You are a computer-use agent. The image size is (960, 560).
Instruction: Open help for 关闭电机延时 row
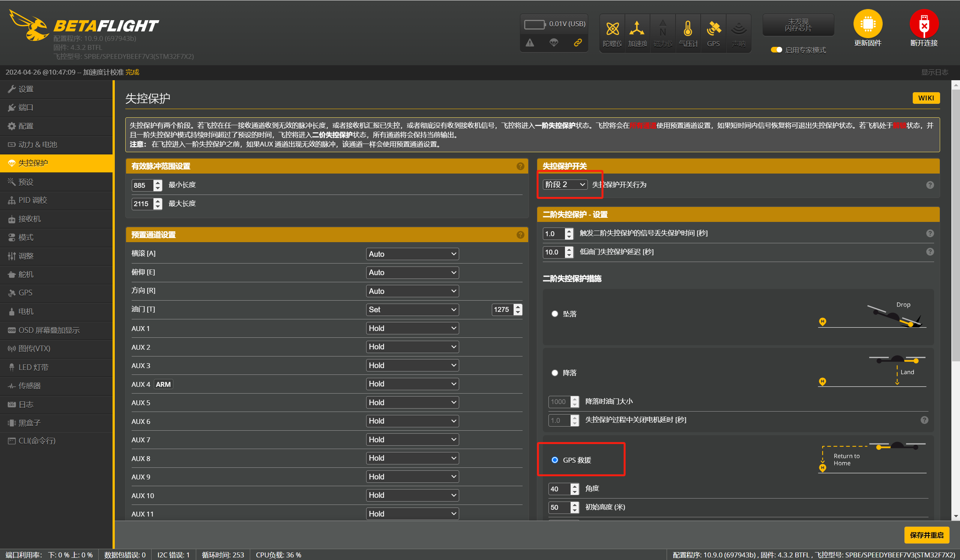[924, 420]
